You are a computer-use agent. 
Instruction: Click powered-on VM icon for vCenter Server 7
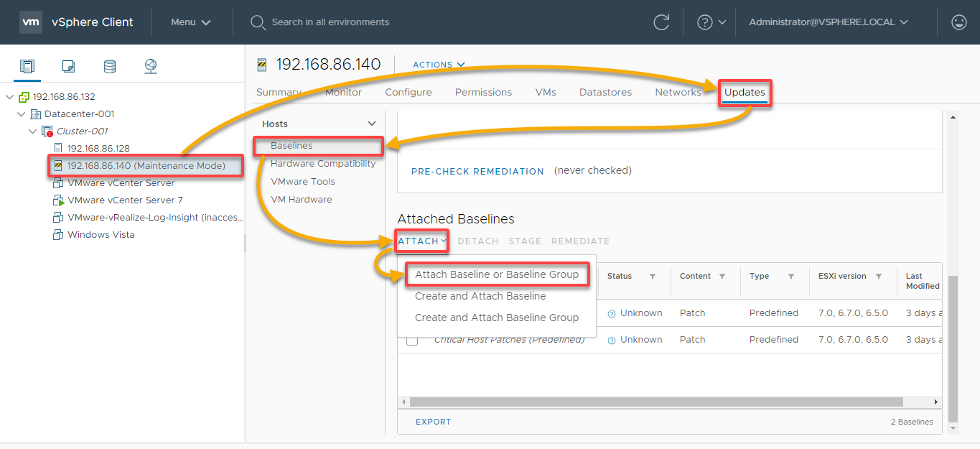(x=58, y=200)
